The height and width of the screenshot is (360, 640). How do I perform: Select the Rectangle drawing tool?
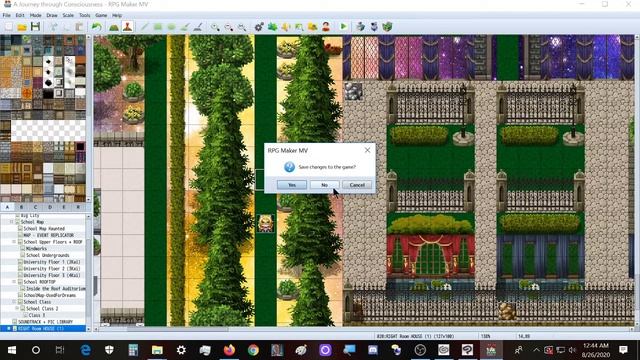[158, 27]
